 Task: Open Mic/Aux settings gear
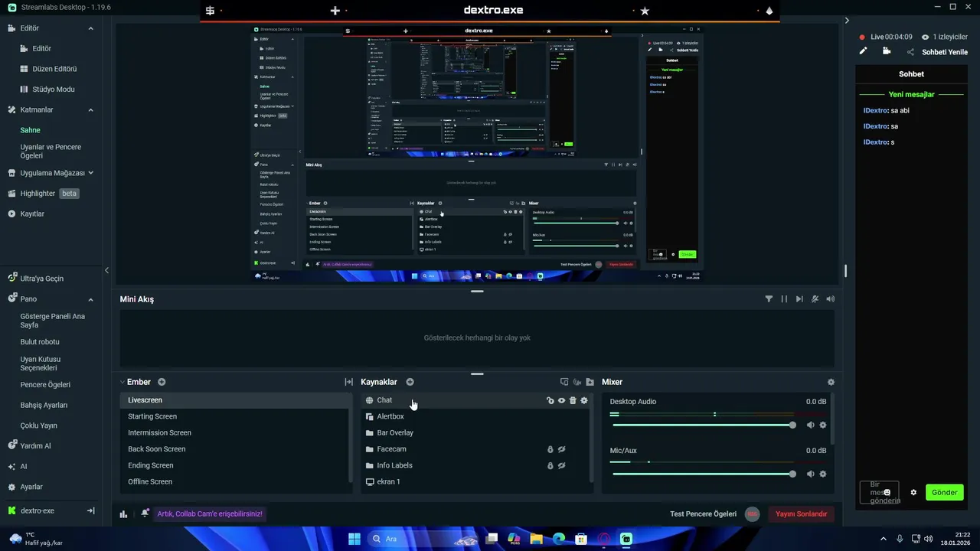tap(823, 474)
